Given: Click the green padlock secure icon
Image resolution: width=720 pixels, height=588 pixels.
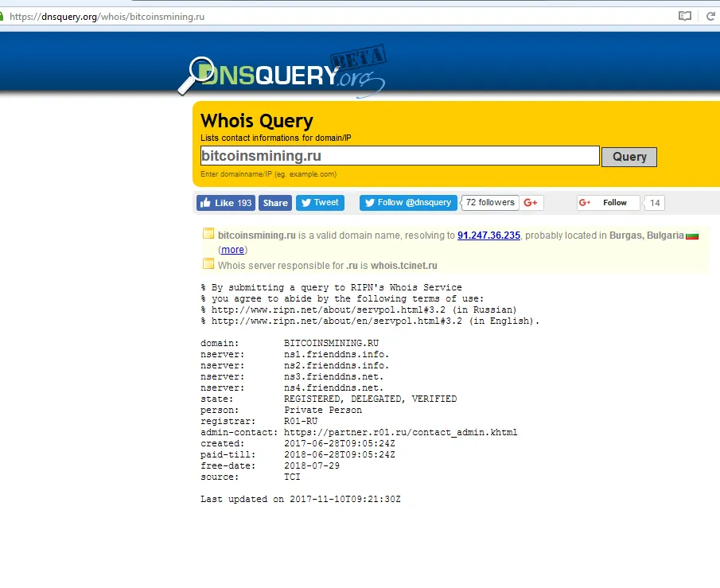Looking at the screenshot, I should click(x=2, y=17).
